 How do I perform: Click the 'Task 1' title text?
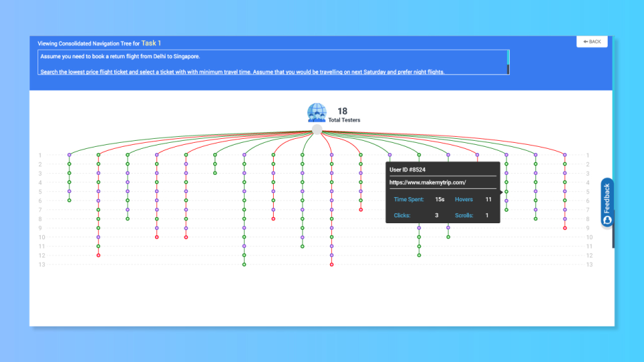click(x=151, y=43)
